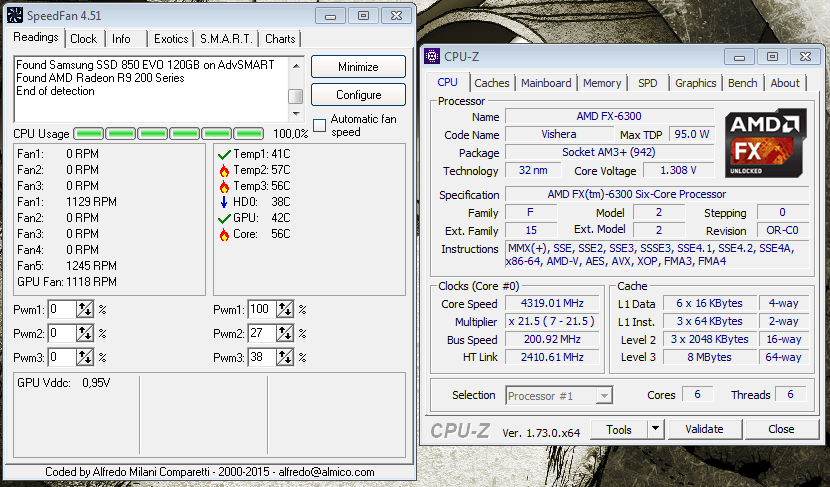Switch to the Readings tab in SpeedFan
The height and width of the screenshot is (487, 830).
pyautogui.click(x=36, y=38)
